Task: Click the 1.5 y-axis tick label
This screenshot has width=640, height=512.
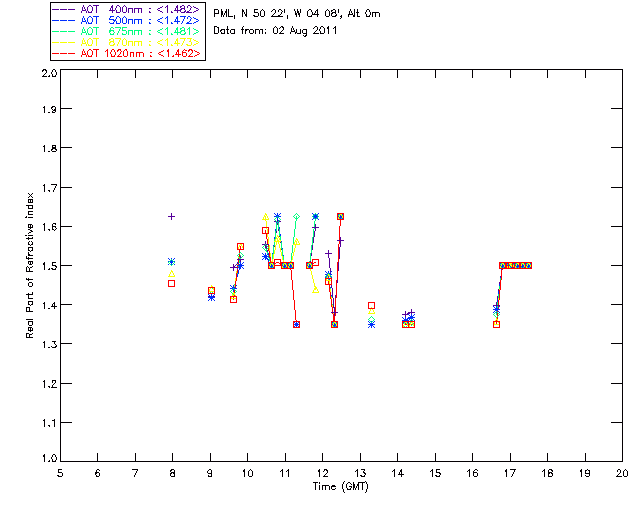Action: tap(49, 266)
